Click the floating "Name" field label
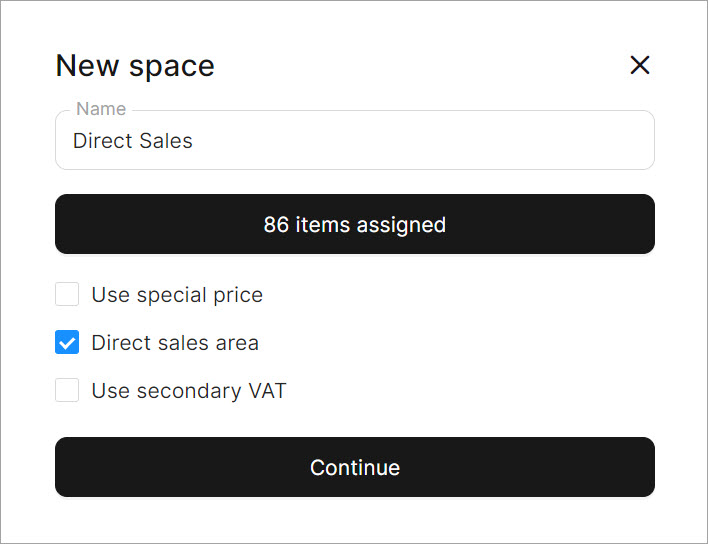 101,109
